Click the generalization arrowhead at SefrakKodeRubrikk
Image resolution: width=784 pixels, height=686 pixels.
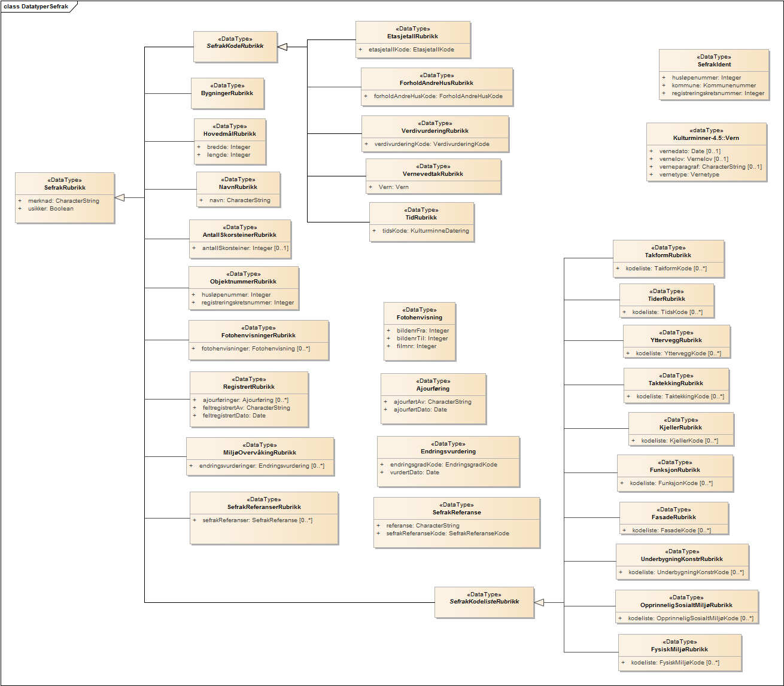pyautogui.click(x=282, y=47)
